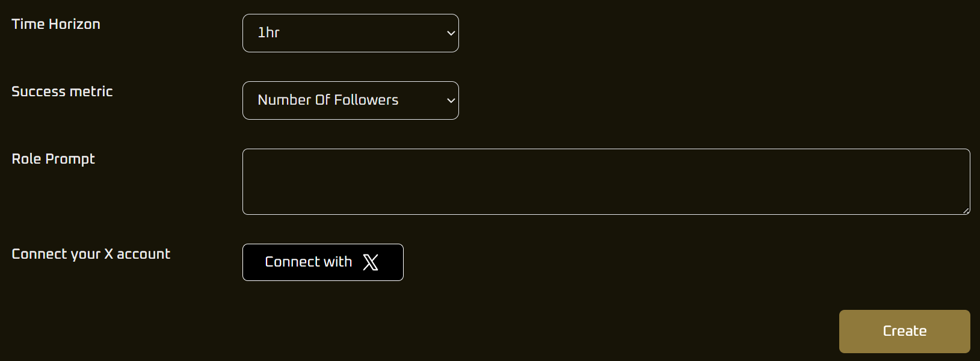Select the 1hr value text

pos(268,32)
